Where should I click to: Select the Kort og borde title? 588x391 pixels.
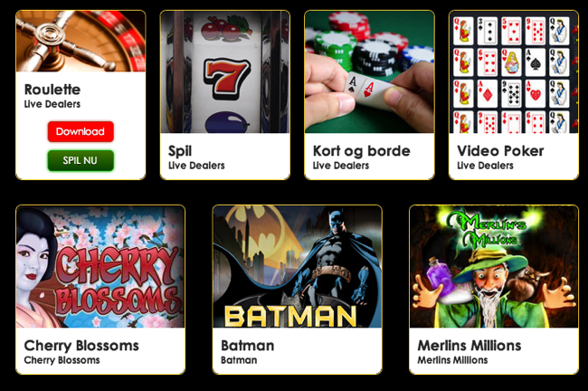[x=362, y=151]
